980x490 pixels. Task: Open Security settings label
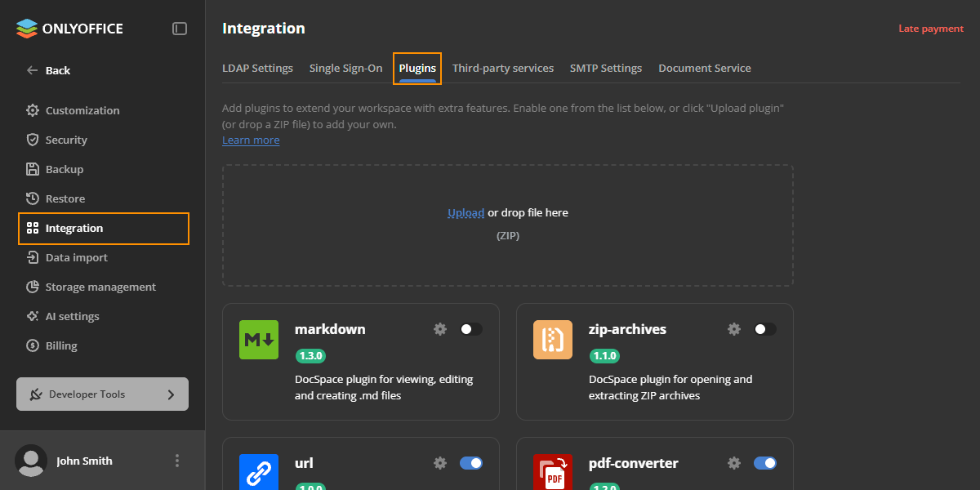click(x=66, y=140)
